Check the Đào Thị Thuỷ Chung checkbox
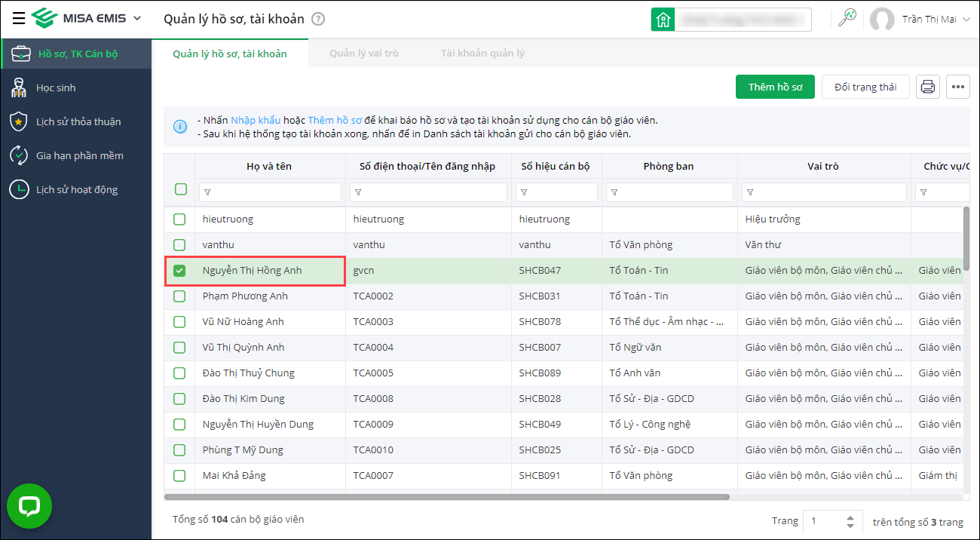The width and height of the screenshot is (980, 540). (x=179, y=373)
